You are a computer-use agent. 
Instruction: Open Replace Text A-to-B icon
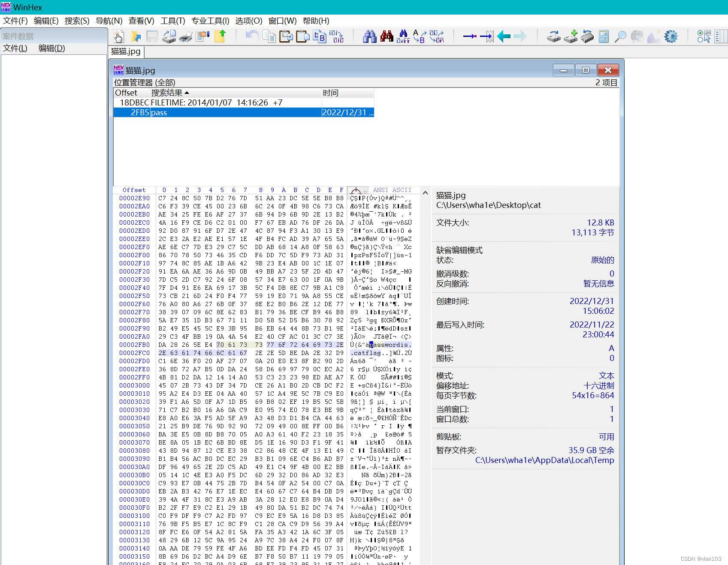pyautogui.click(x=420, y=36)
